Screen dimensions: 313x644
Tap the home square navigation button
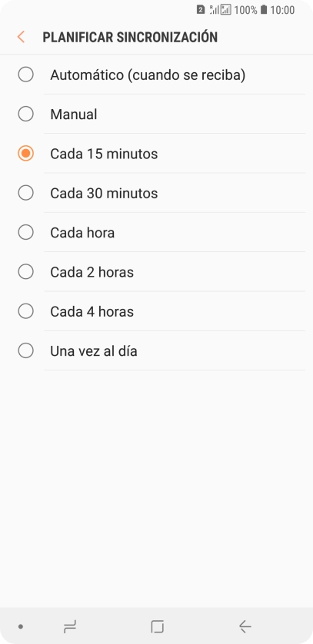(x=157, y=626)
